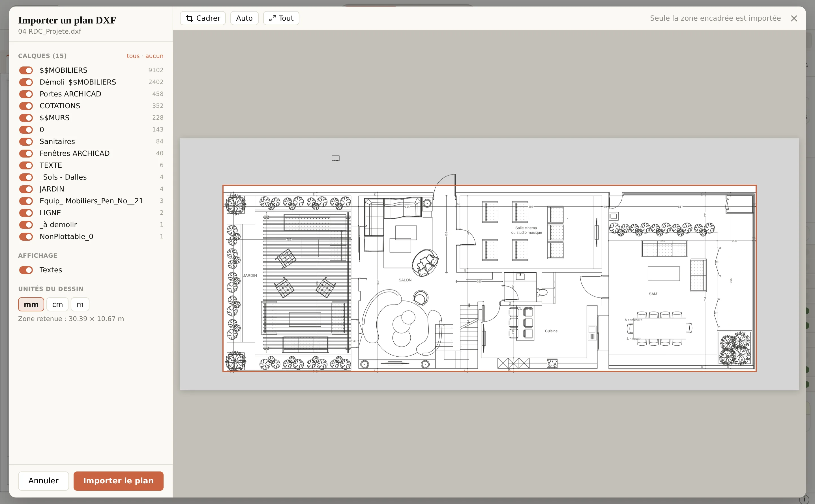
Task: Toggle the JARDIN layer switch
Action: click(26, 189)
